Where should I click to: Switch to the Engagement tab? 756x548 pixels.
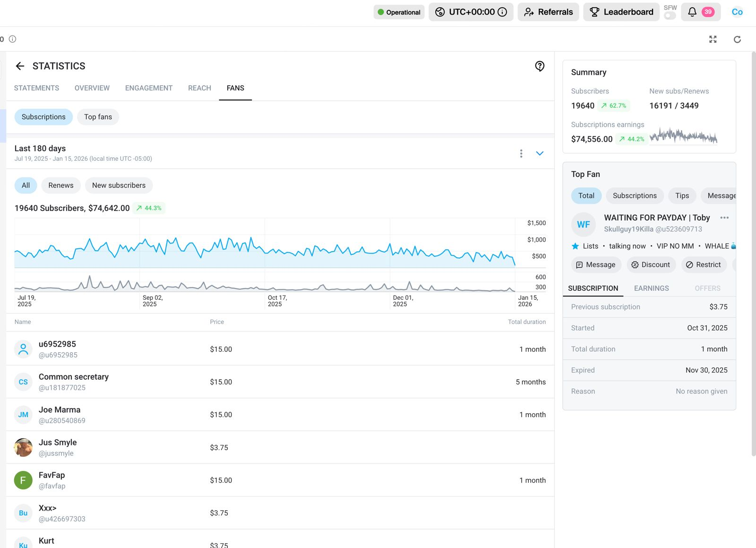click(148, 88)
